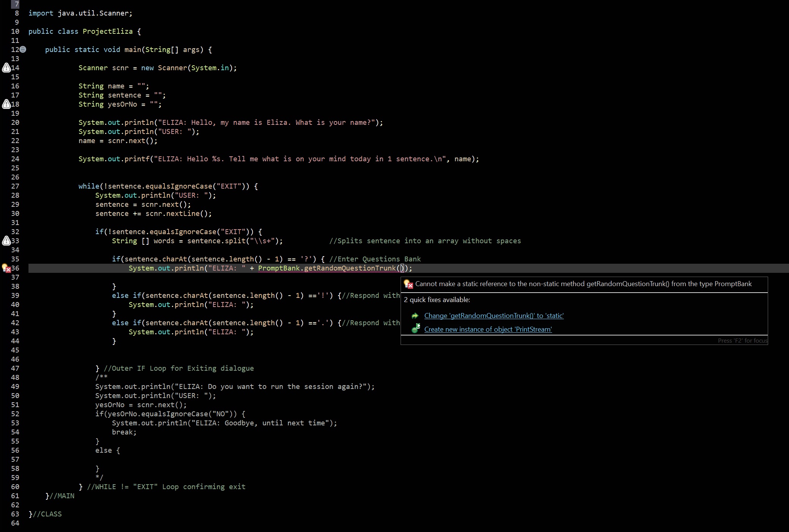Open quick fix 'Change getRandomQuestionTrunk() to static'

[x=494, y=316]
